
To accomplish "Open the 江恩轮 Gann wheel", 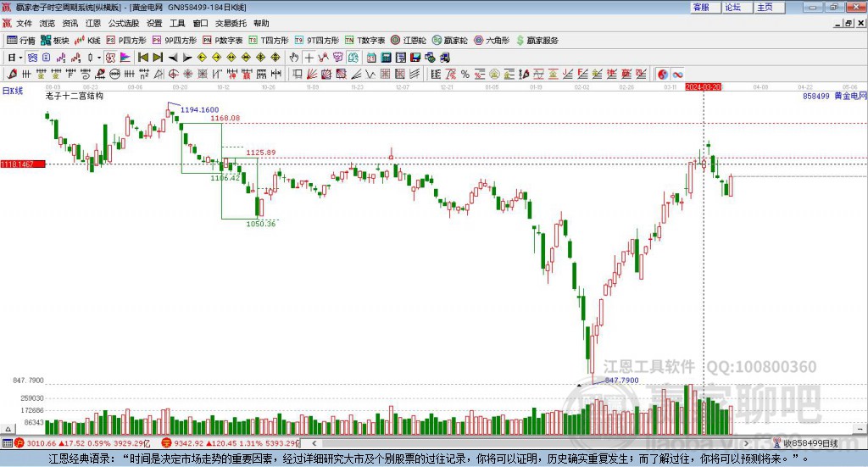I will (x=409, y=41).
